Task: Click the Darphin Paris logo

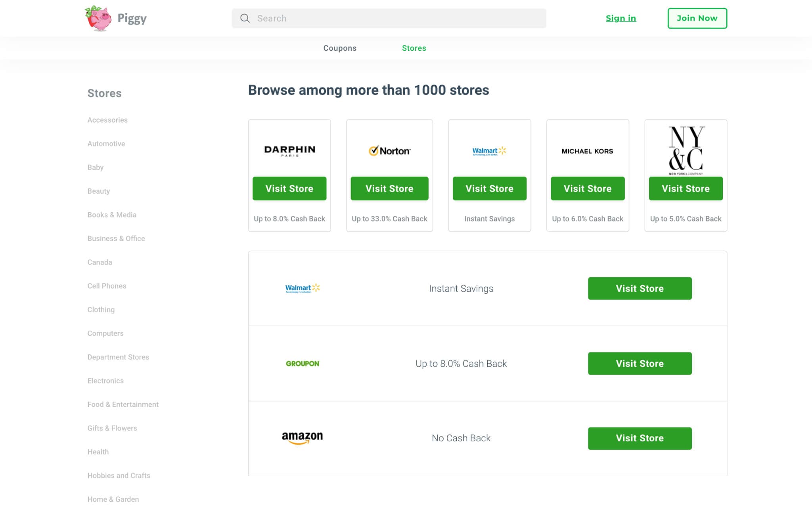Action: (289, 151)
